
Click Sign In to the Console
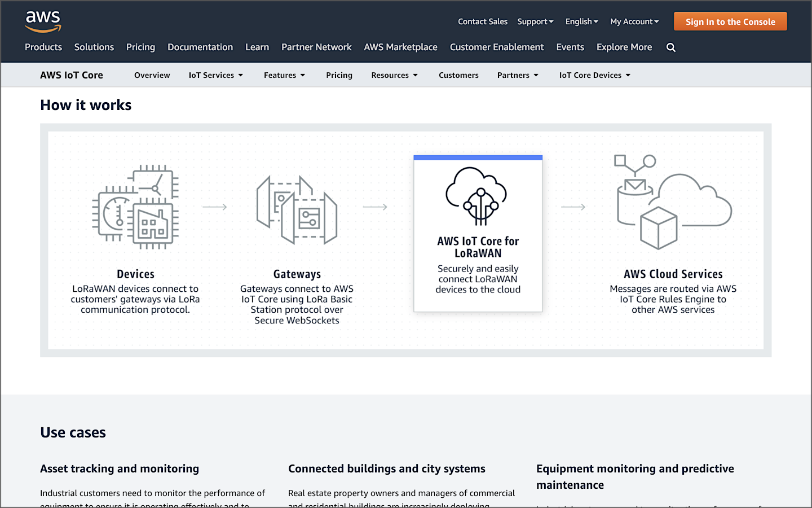pos(730,21)
